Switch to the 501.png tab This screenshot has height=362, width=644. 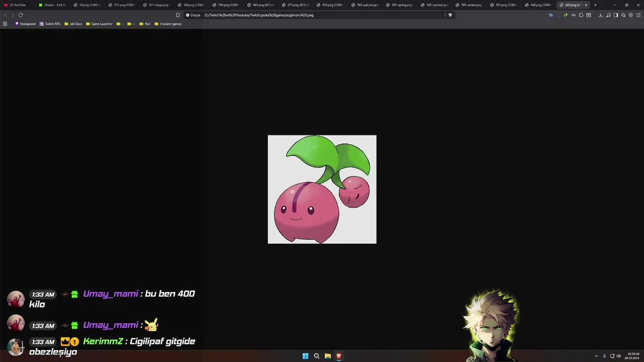pyautogui.click(x=504, y=5)
